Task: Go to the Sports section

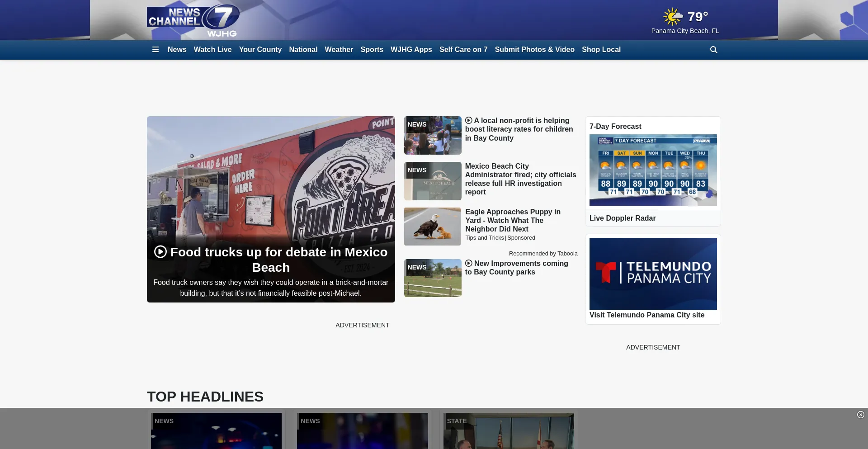Action: (372, 50)
